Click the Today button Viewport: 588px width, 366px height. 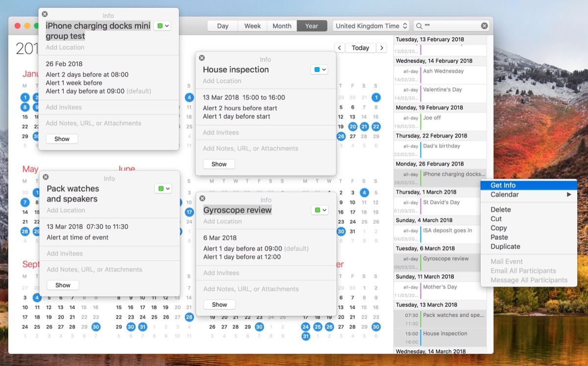(x=361, y=48)
